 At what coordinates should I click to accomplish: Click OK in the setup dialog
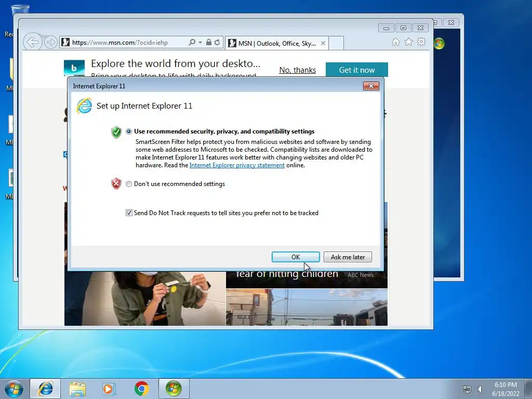(296, 257)
